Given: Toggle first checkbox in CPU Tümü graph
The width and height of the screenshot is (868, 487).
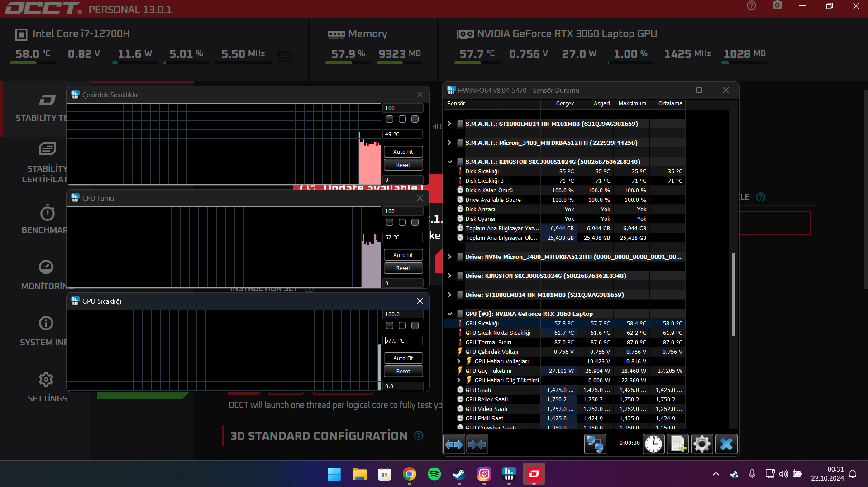Looking at the screenshot, I should pos(390,222).
